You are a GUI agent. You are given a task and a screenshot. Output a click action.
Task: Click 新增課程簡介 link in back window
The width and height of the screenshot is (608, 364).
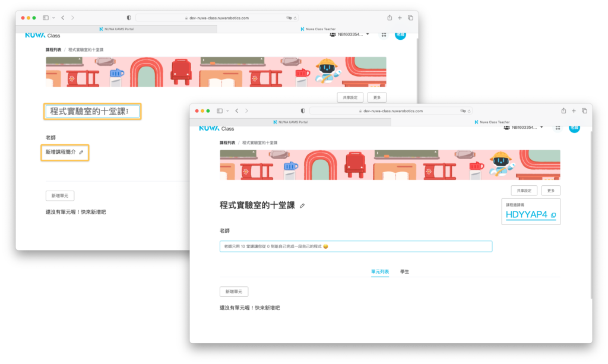click(x=61, y=153)
